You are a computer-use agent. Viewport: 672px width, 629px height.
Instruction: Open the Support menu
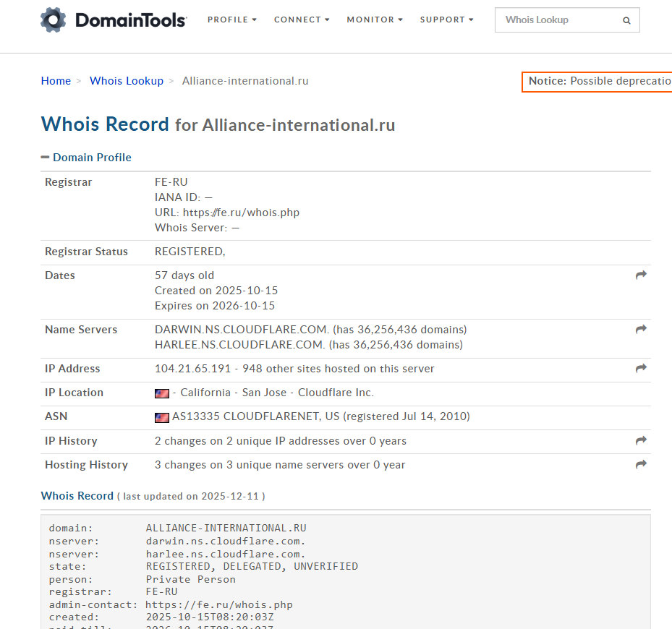(446, 20)
